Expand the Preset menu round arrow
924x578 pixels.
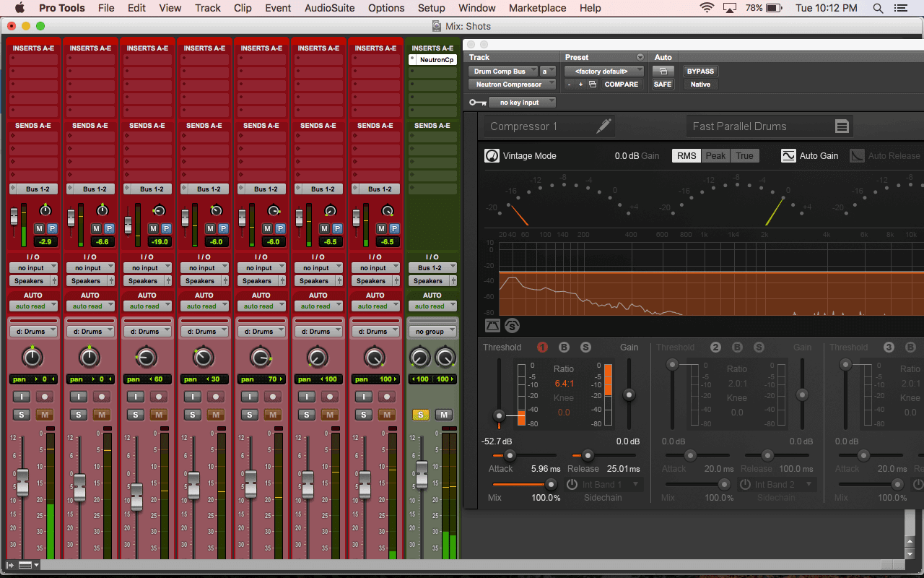640,57
